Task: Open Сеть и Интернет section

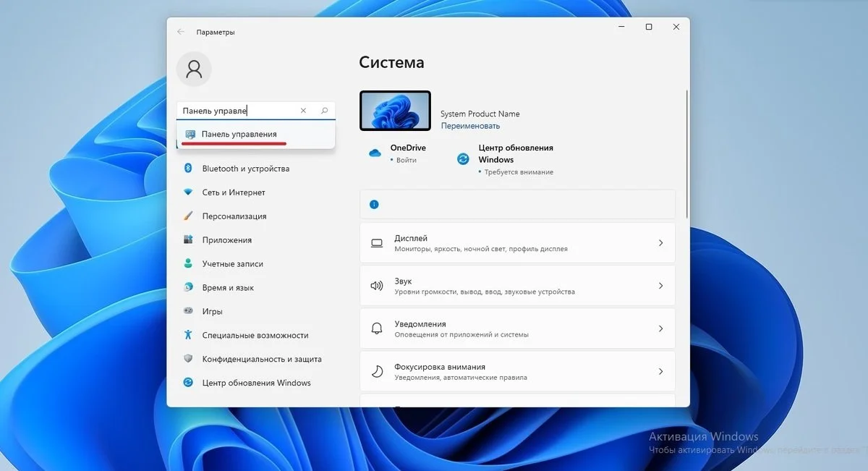Action: [x=234, y=192]
